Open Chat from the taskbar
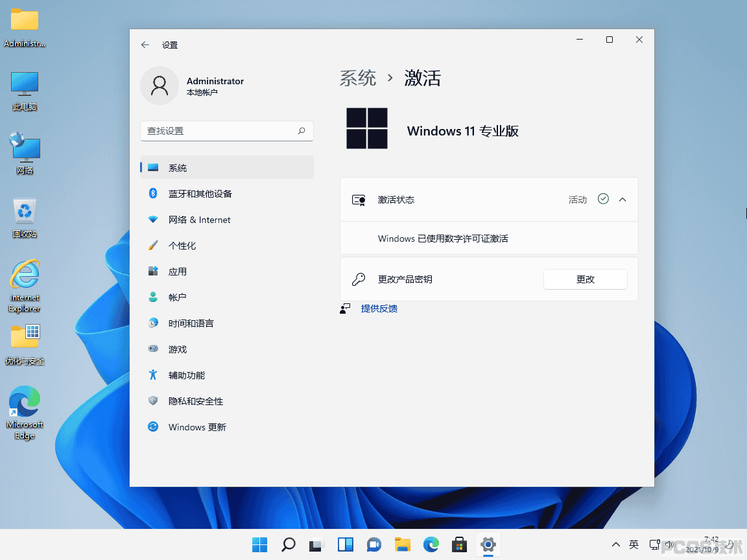 (374, 544)
